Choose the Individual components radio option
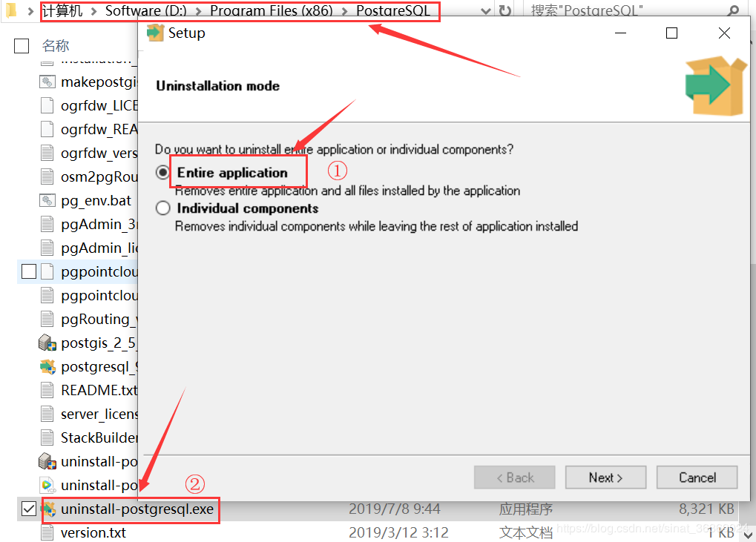 [162, 208]
